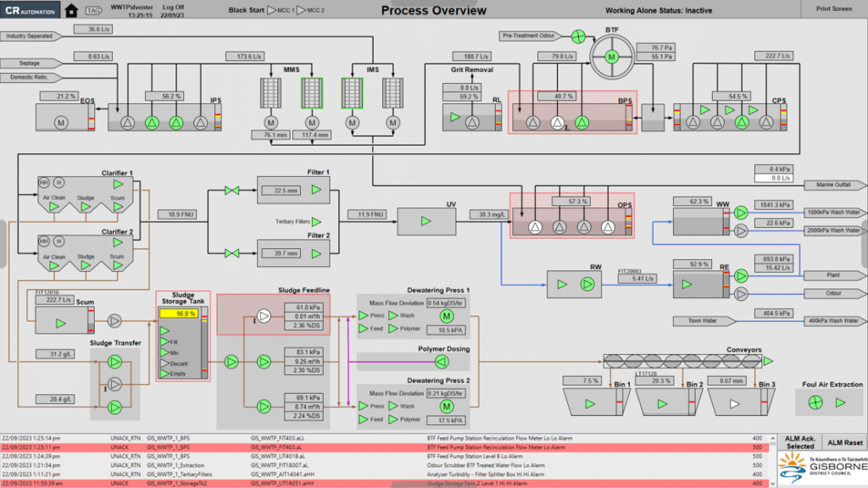Image resolution: width=868 pixels, height=488 pixels.
Task: Select the Sludge Transfer pump icon
Action: coord(116,362)
